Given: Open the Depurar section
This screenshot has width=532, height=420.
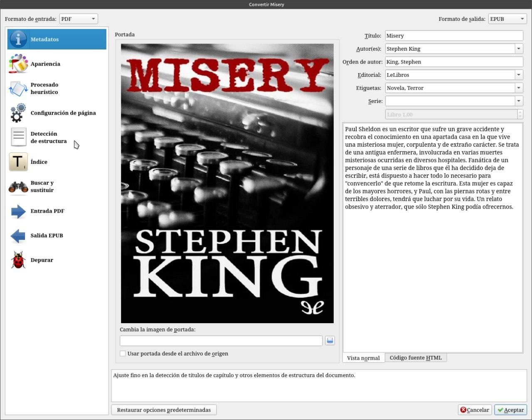Looking at the screenshot, I should tap(57, 260).
